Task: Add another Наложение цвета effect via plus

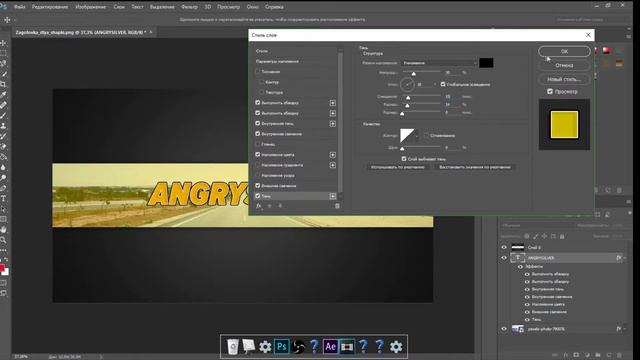Action: point(333,155)
